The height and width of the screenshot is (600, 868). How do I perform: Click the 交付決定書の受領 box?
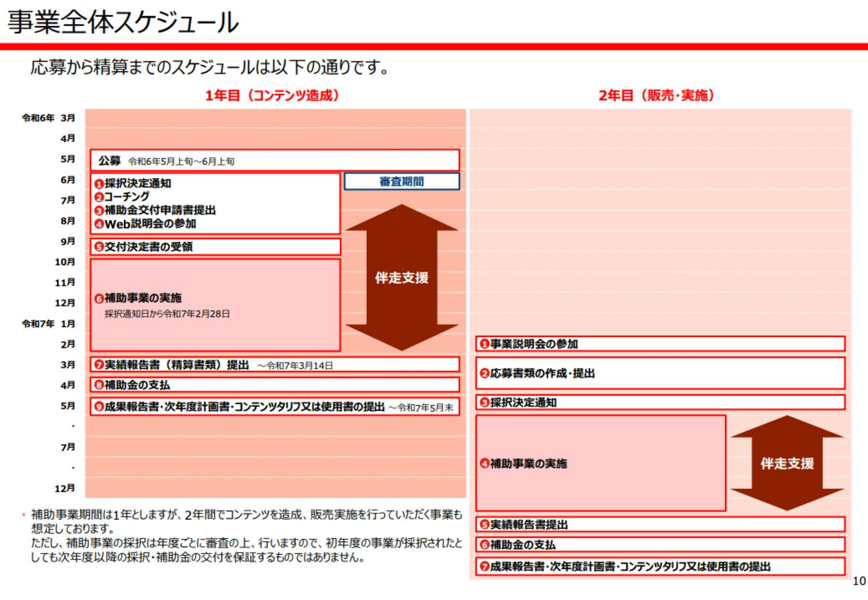click(215, 247)
